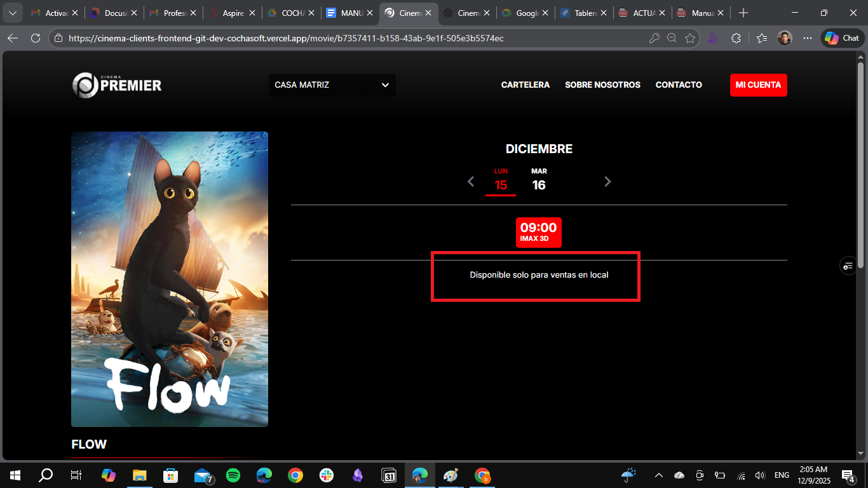Click the MI CUENTA button
This screenshot has height=488, width=868.
pyautogui.click(x=758, y=85)
